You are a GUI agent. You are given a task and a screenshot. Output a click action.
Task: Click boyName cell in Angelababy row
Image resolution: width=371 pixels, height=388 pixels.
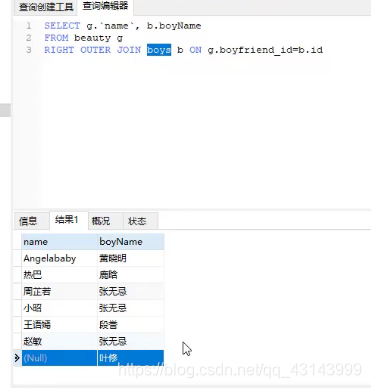(131, 258)
